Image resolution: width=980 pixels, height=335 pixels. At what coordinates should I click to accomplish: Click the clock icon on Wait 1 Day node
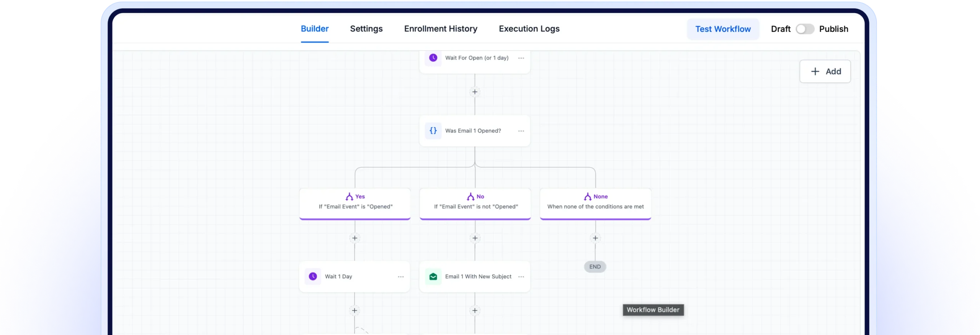(x=313, y=276)
